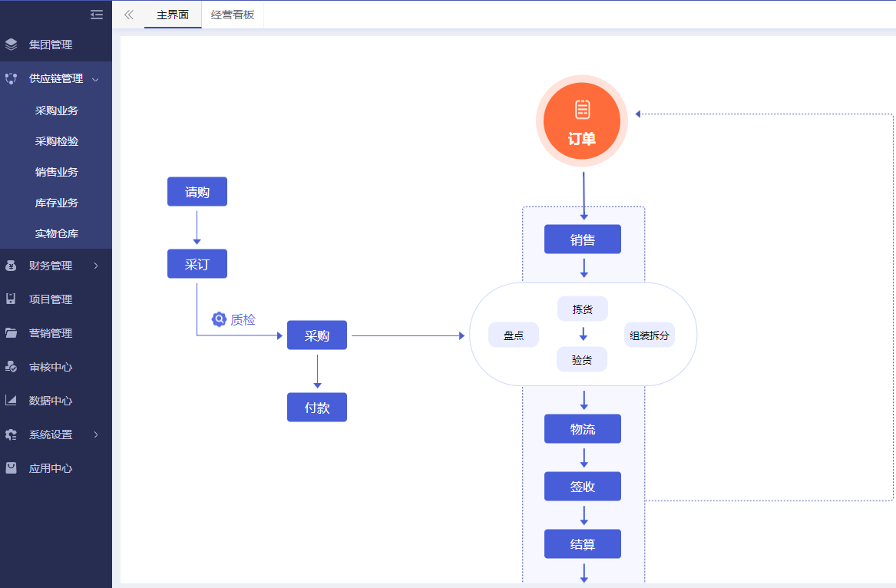
Task: Open the orange 订单 circle node
Action: pyautogui.click(x=582, y=121)
